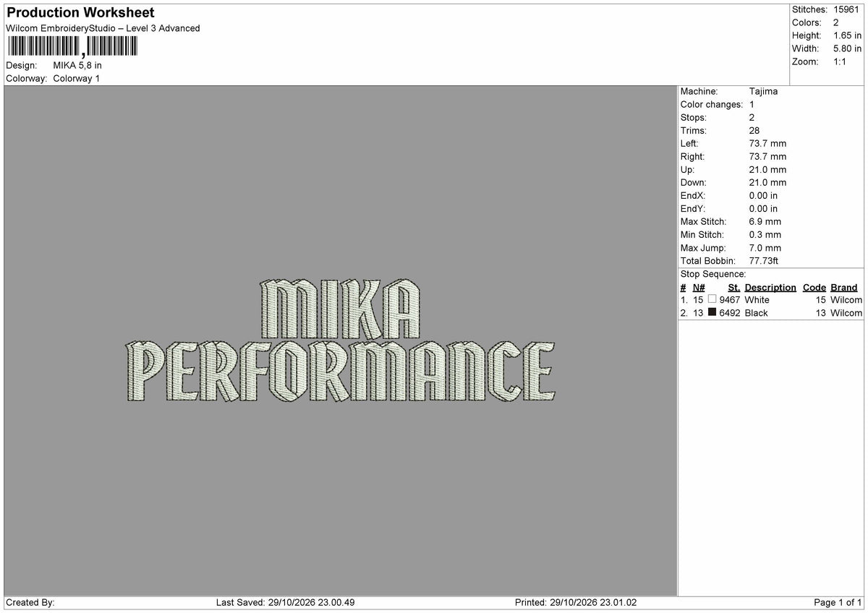868x613 pixels.
Task: Click the Black color swatch
Action: click(712, 312)
